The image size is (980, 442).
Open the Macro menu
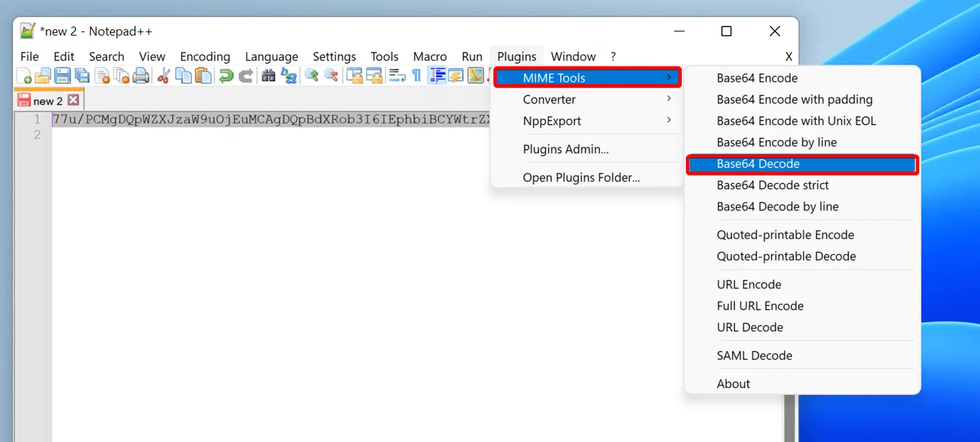tap(430, 57)
